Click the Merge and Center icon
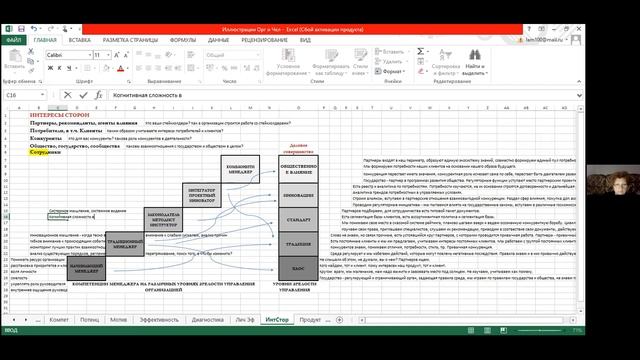640x360 pixels. click(191, 68)
